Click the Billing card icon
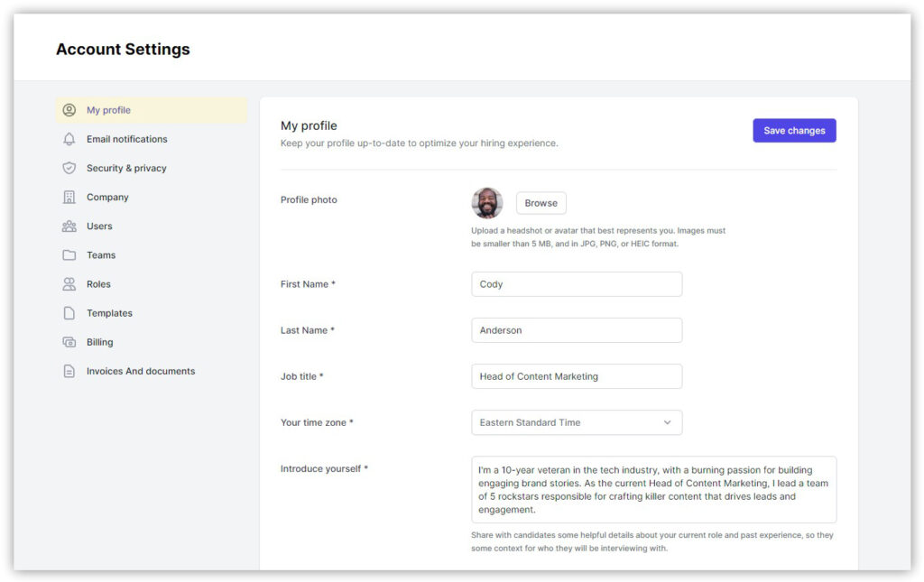Viewport: 924px width, 582px height. (69, 342)
